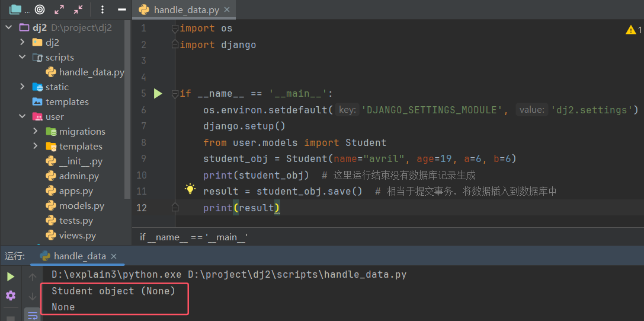The width and height of the screenshot is (644, 321).
Task: Click the warning indicator in the editor
Action: (633, 30)
